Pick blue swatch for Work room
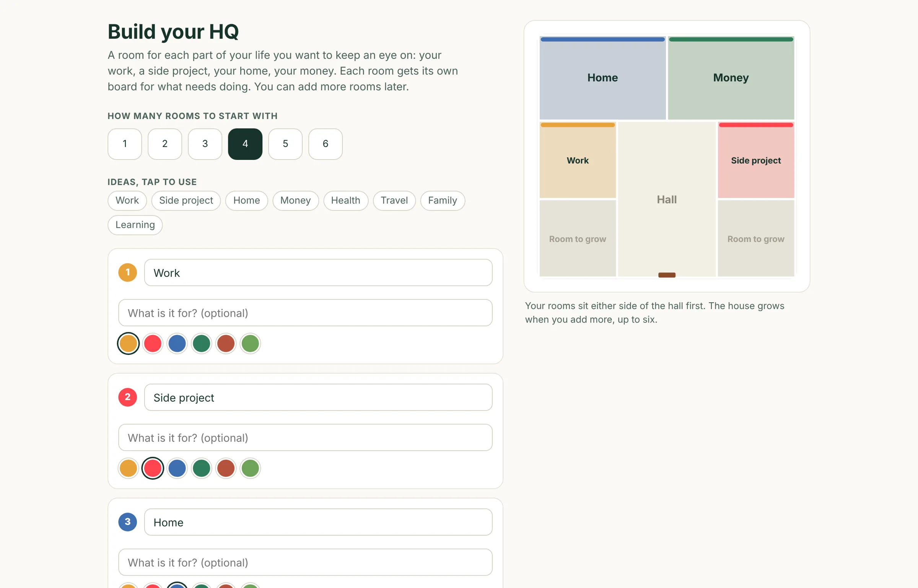918x588 pixels. point(177,344)
